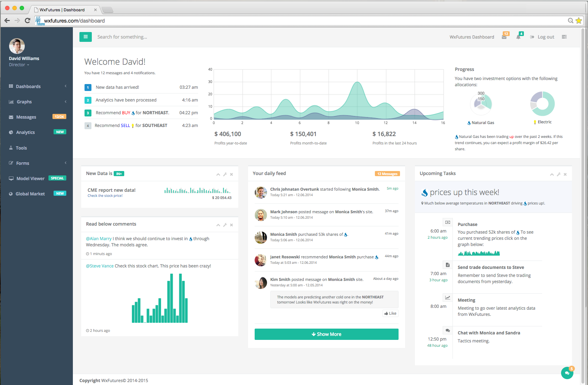Expand the Dashboards sidebar menu
588x385 pixels.
click(36, 87)
